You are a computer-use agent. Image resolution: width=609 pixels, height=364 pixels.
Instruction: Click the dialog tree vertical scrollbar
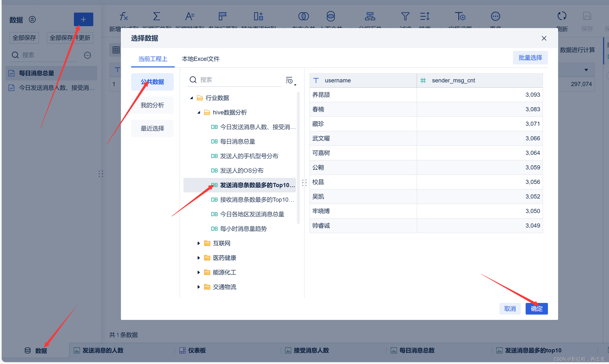(x=298, y=158)
